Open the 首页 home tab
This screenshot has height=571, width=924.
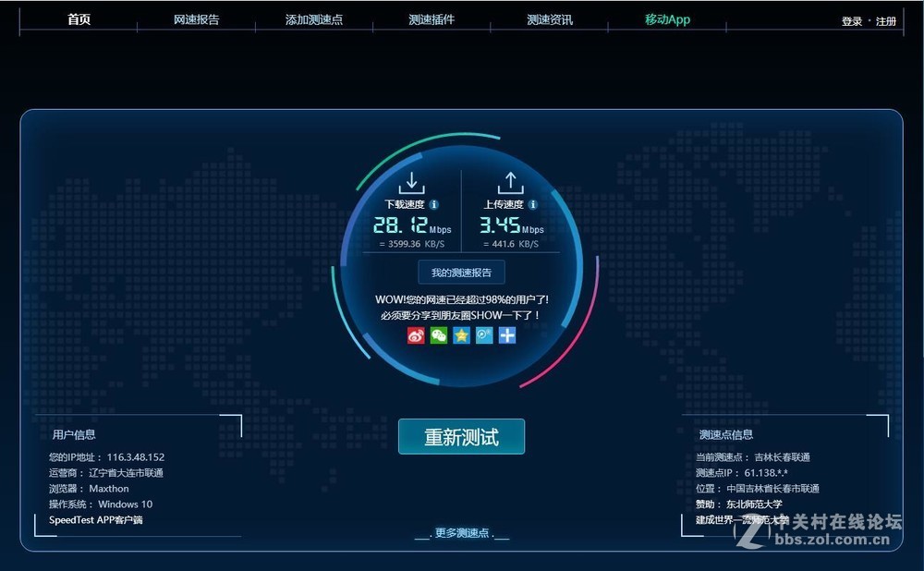79,19
